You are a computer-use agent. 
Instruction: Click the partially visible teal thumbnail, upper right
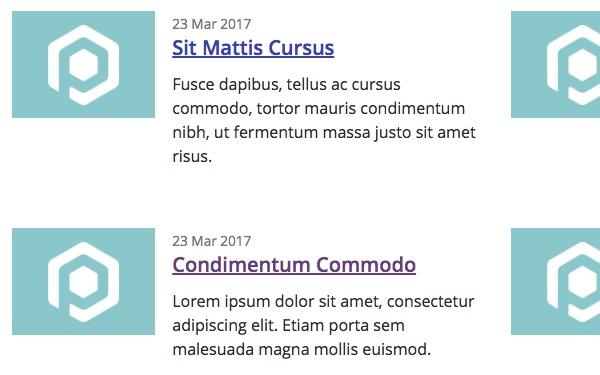(556, 64)
